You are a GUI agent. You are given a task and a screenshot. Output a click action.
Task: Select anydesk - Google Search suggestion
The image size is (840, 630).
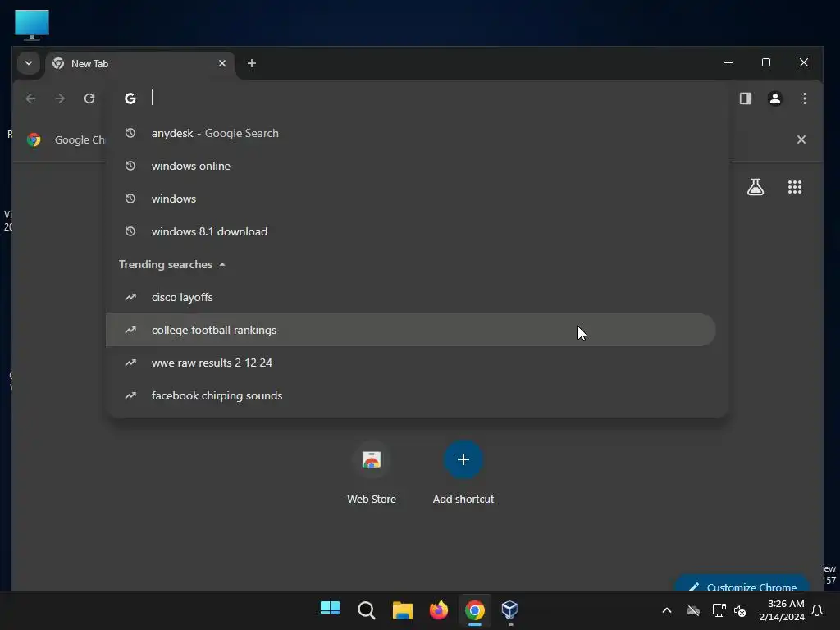point(411,134)
